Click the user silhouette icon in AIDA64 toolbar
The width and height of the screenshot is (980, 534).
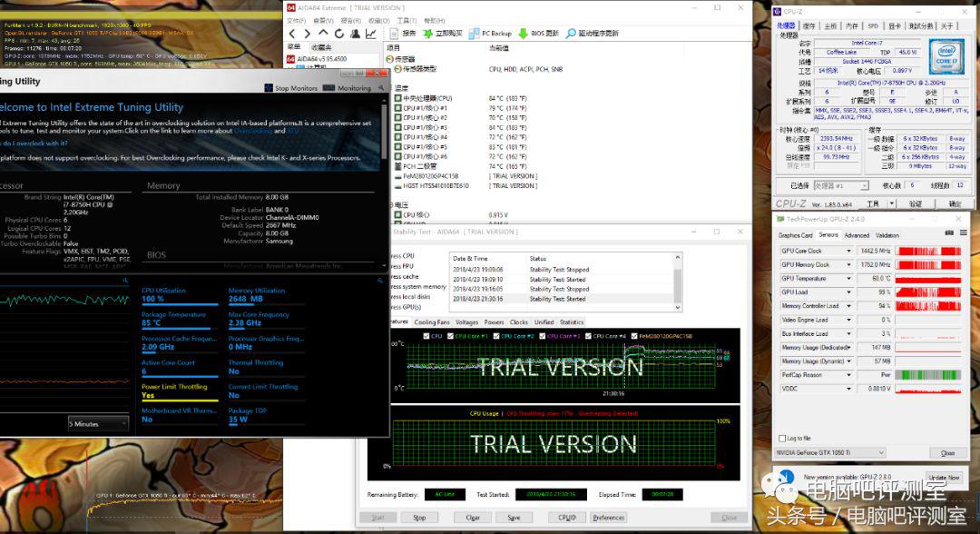pos(355,33)
